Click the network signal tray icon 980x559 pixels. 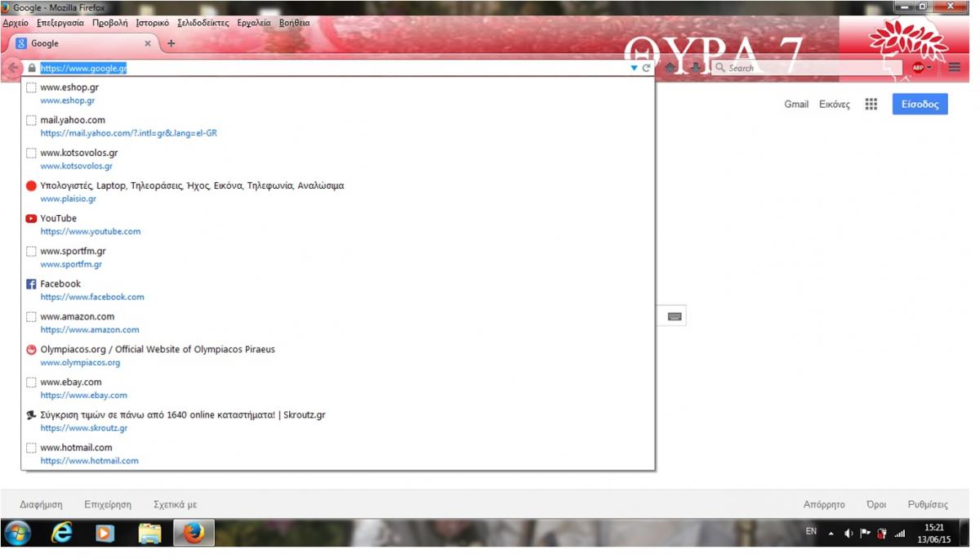click(900, 534)
